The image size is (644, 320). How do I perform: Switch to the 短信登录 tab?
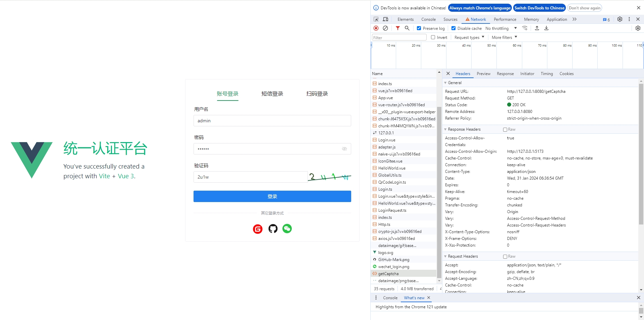(272, 94)
